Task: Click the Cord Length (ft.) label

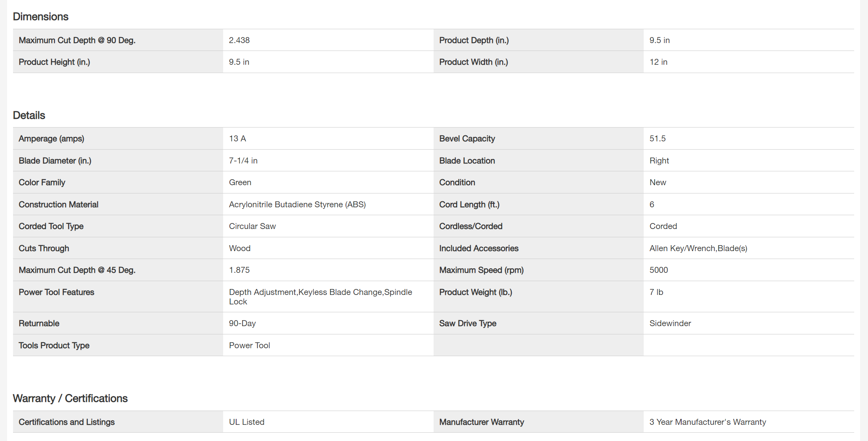Action: pos(469,205)
